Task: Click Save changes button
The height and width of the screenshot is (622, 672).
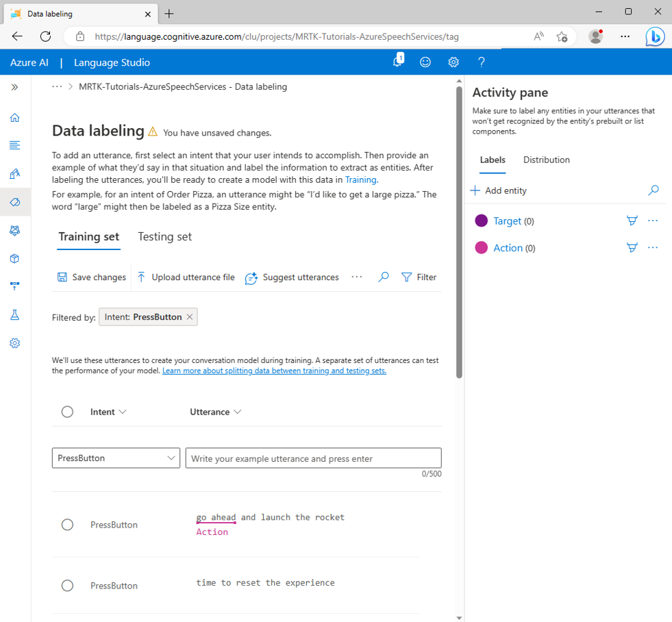Action: pyautogui.click(x=92, y=277)
